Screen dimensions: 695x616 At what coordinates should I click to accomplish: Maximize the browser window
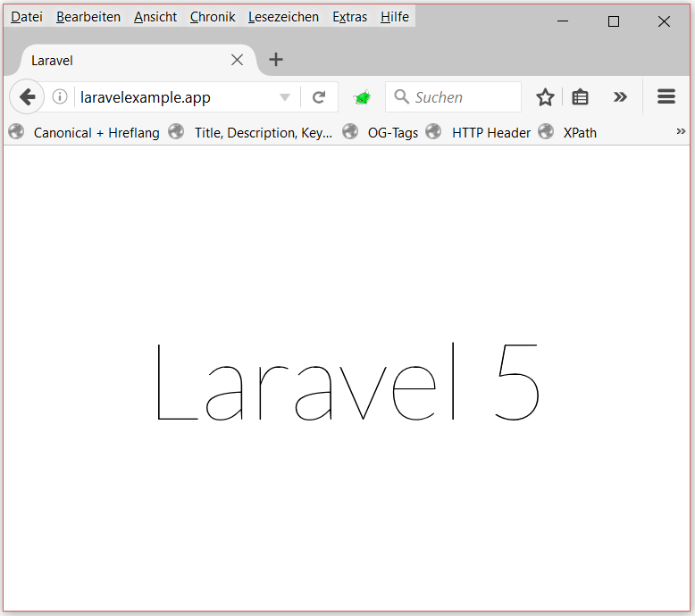[x=614, y=21]
